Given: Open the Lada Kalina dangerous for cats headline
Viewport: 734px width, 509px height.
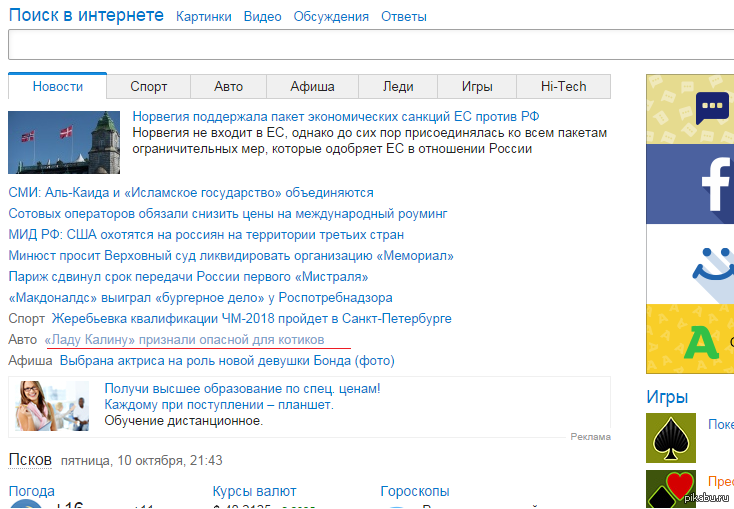Looking at the screenshot, I should click(197, 340).
